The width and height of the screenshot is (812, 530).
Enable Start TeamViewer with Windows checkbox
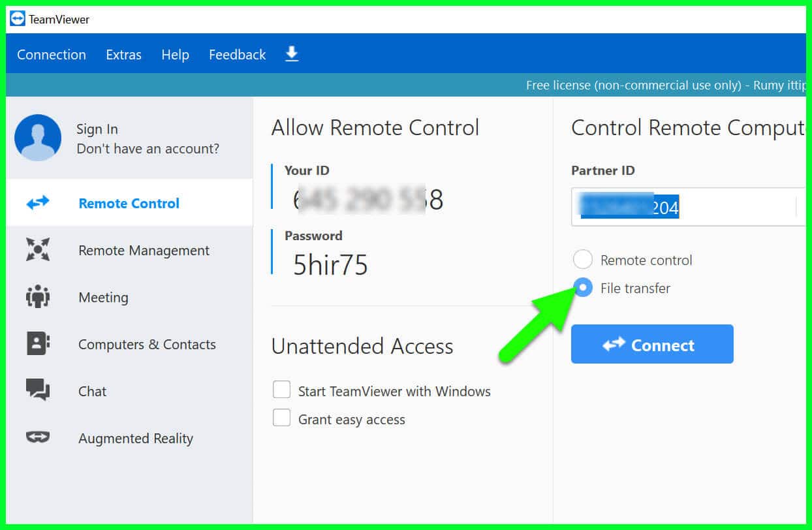point(281,390)
